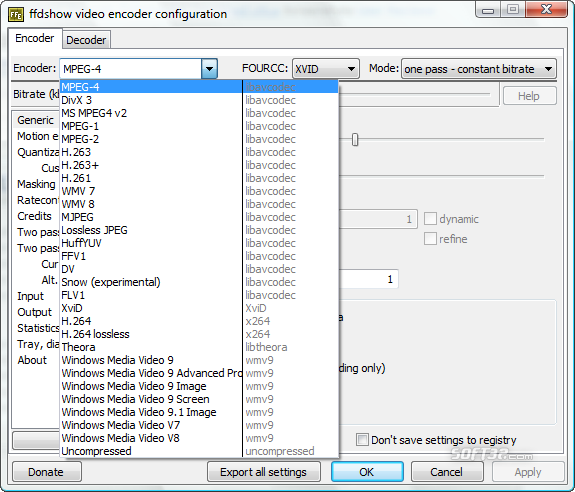575x492 pixels.
Task: Enable the refine checkbox
Action: pyautogui.click(x=430, y=239)
